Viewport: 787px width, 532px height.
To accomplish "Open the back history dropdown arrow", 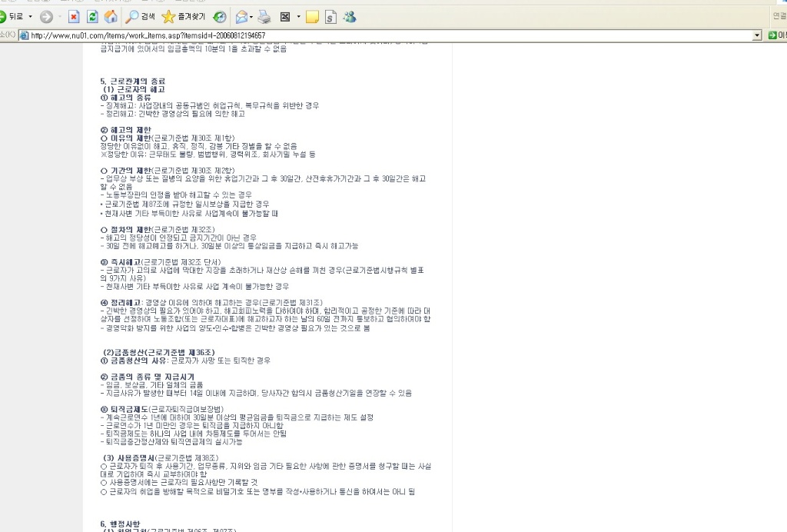I will (30, 17).
